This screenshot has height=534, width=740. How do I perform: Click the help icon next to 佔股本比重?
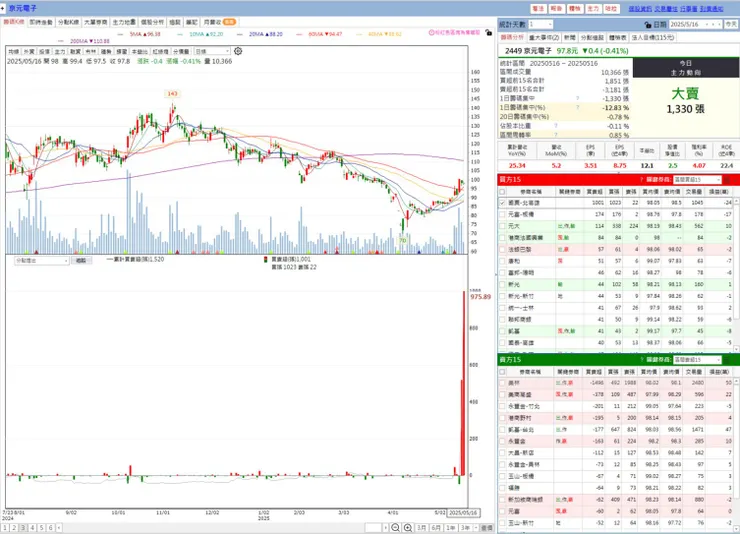click(x=556, y=126)
